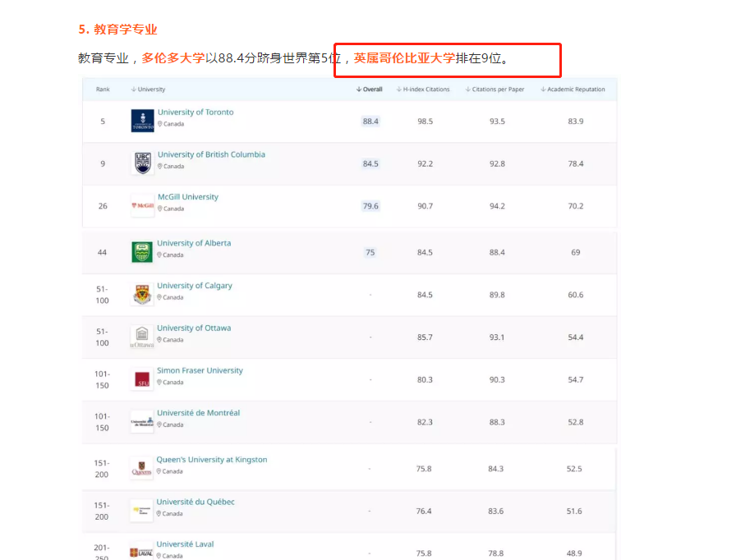Click location pin under Université du Québec
Image resolution: width=736 pixels, height=560 pixels.
[159, 513]
